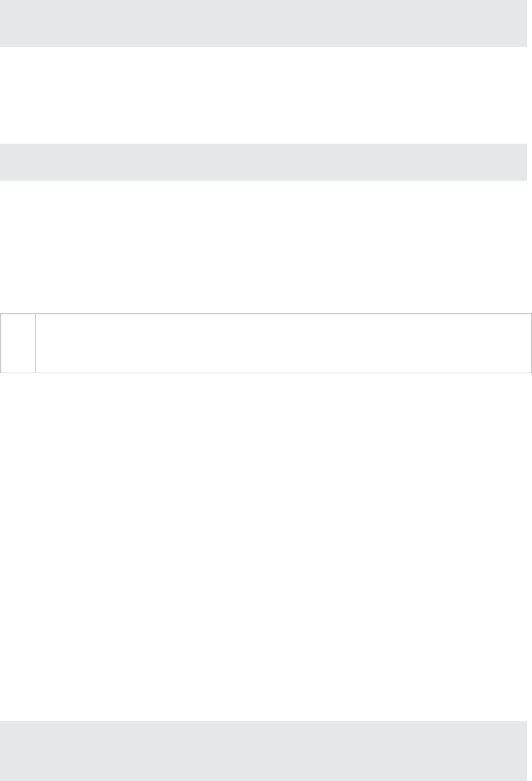Screen dimensions: 532x781
Task: Click the wide right cell of bordered box
Action: coord(283,343)
